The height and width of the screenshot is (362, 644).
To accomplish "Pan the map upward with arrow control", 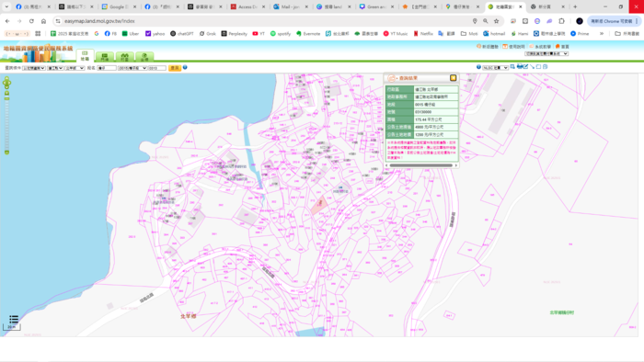I will click(6, 78).
